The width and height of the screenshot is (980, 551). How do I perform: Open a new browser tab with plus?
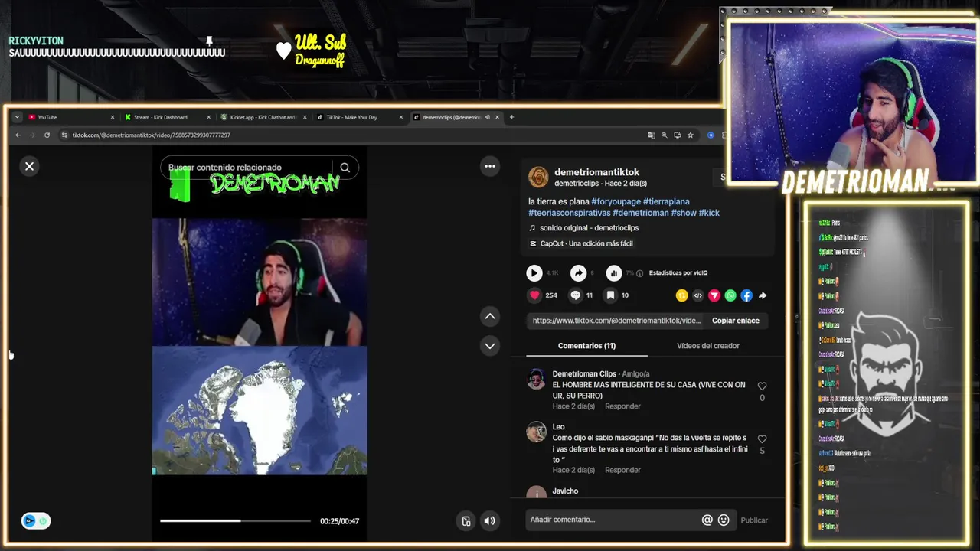(x=511, y=117)
